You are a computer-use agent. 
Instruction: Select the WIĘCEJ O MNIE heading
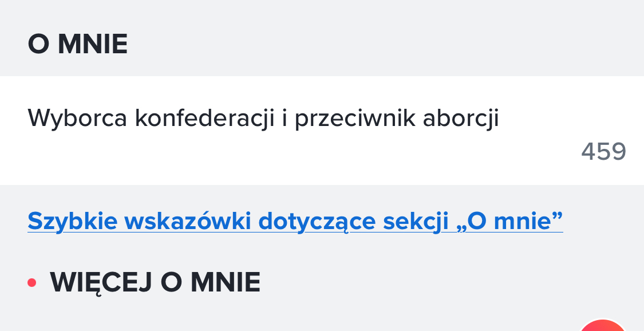(155, 282)
